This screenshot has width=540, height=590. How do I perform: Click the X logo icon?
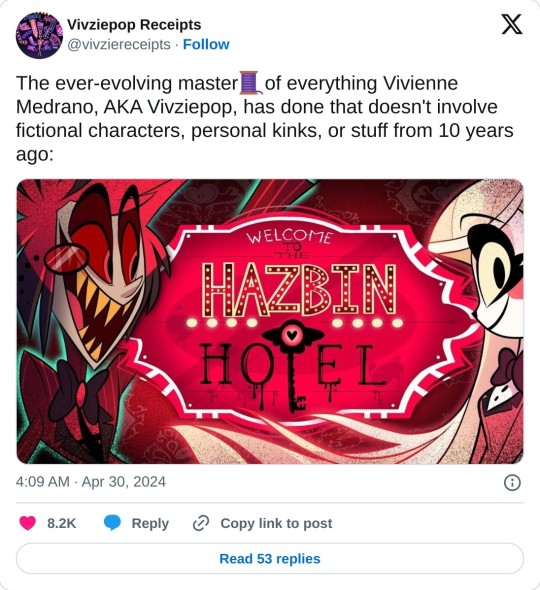[512, 24]
